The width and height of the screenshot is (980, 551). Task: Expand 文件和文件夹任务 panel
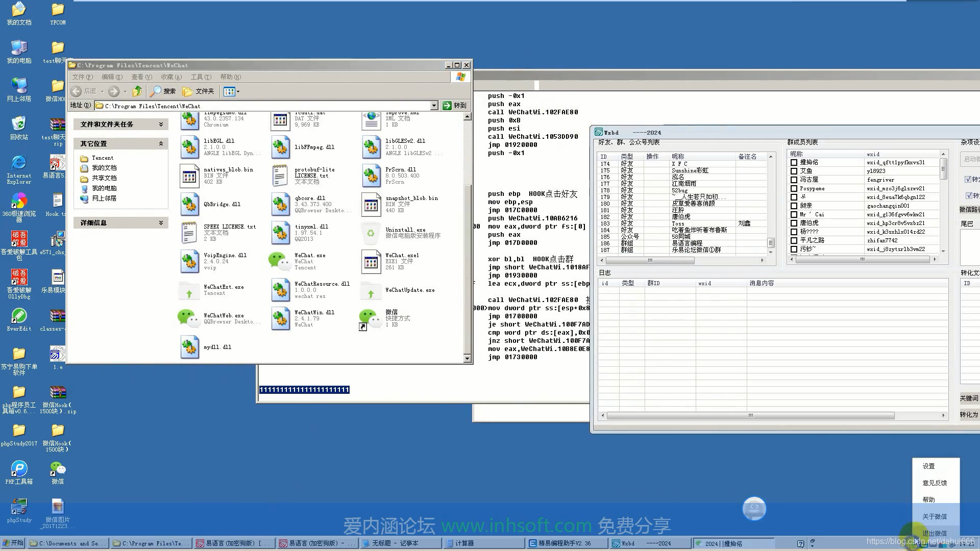point(161,124)
